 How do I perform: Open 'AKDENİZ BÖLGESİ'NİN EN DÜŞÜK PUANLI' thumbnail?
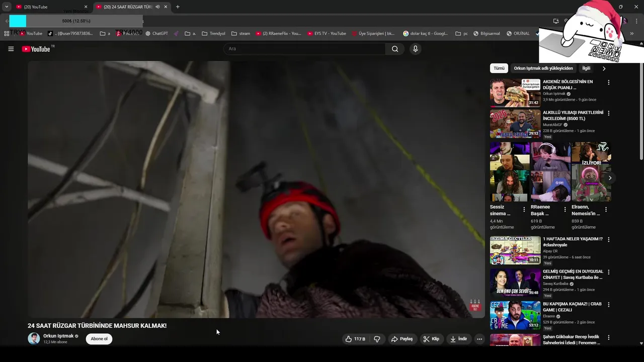[x=515, y=93]
